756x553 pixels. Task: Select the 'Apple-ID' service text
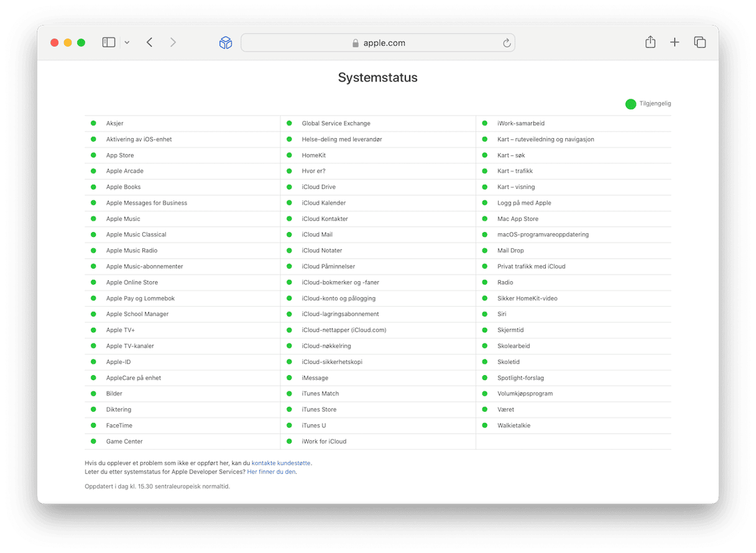click(x=119, y=362)
